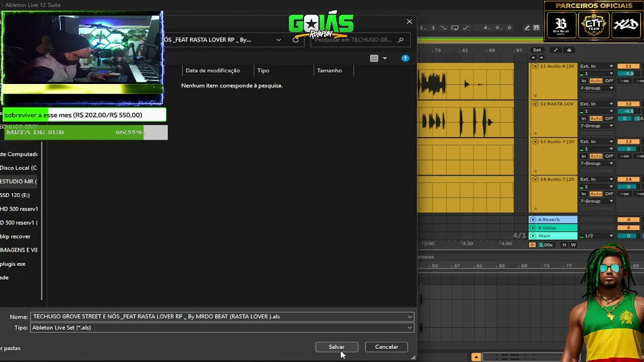The width and height of the screenshot is (644, 362).
Task: Toggle the punch-out switch icon
Action: 466,28
